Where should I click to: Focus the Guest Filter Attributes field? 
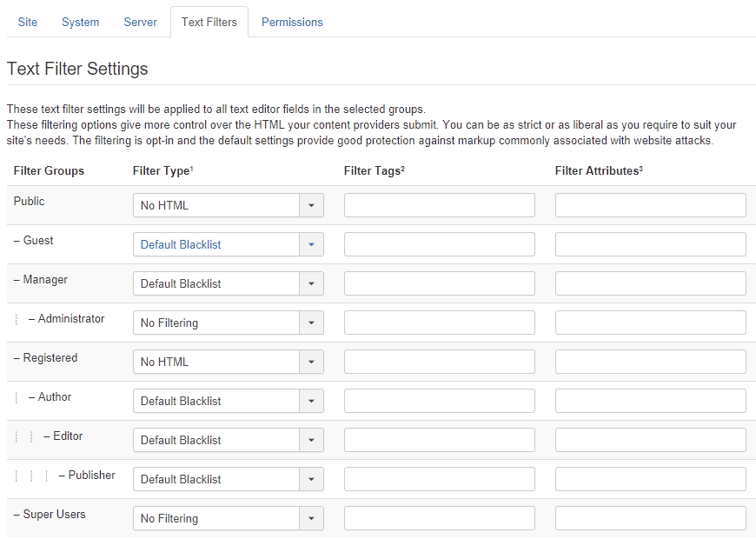tap(650, 244)
